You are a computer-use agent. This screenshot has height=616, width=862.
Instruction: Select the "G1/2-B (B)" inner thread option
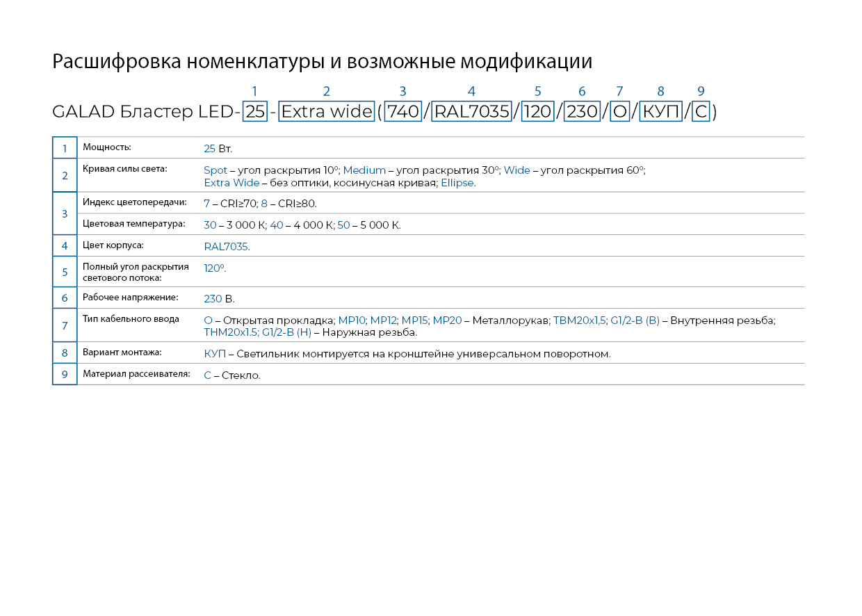(x=635, y=321)
